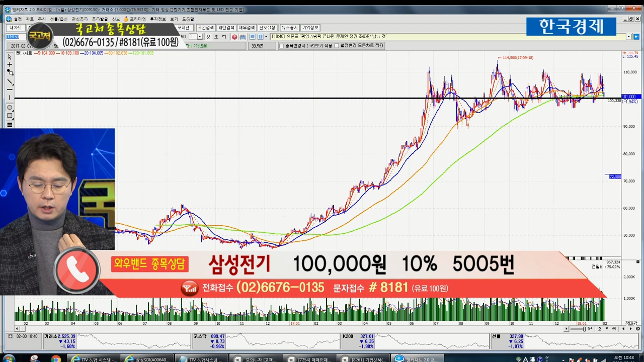Image resolution: width=644 pixels, height=362 pixels.
Task: Select the circle drawing tool
Action: (10, 107)
